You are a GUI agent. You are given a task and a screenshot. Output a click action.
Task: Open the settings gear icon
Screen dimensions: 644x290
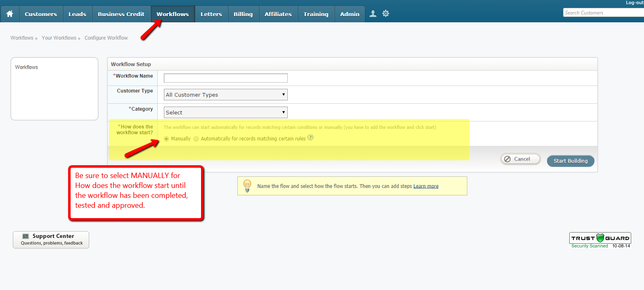click(x=386, y=14)
